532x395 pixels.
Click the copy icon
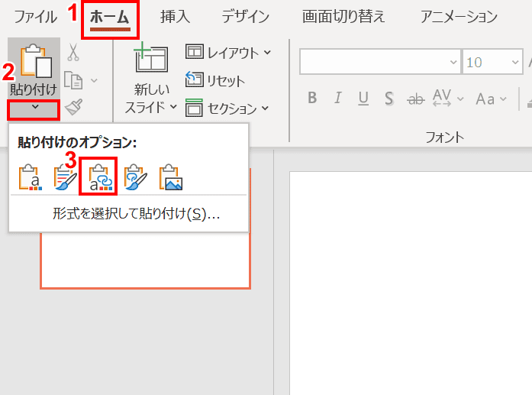tap(73, 80)
